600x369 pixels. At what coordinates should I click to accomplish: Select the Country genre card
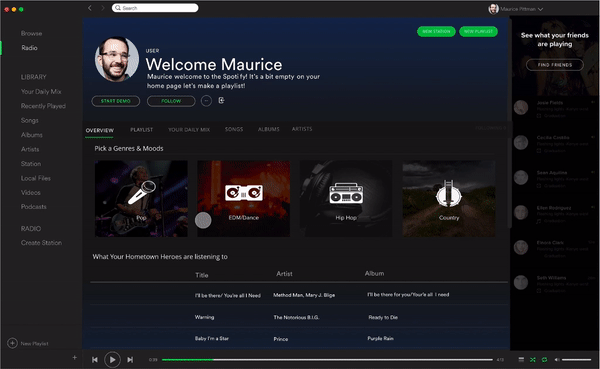coord(448,199)
